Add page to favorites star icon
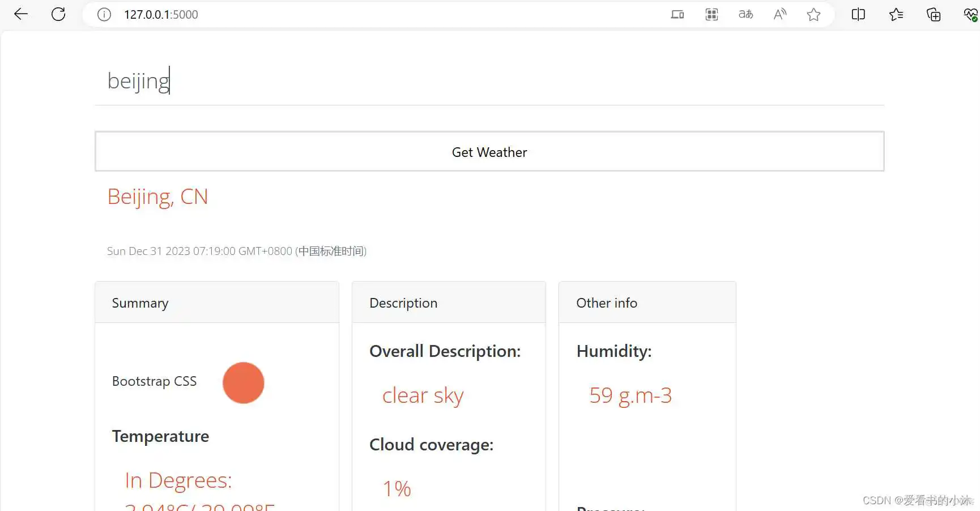The image size is (980, 511). 813,15
